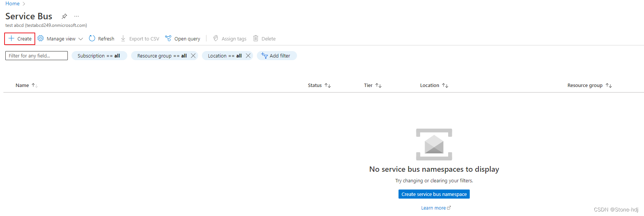
Task: Click Delete in the toolbar
Action: (264, 39)
